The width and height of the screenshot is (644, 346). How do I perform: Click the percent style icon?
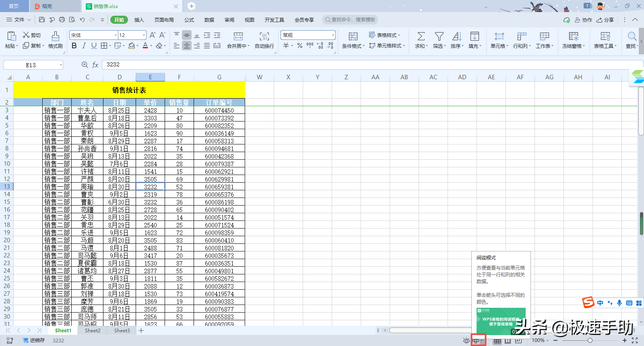(300, 46)
